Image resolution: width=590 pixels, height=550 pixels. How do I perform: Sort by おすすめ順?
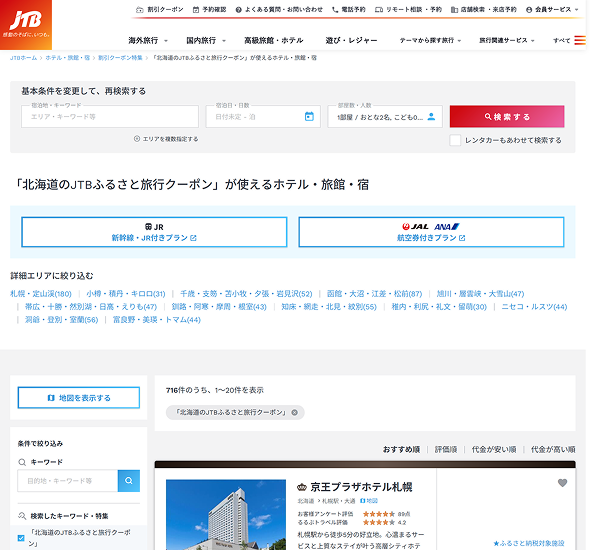401,450
